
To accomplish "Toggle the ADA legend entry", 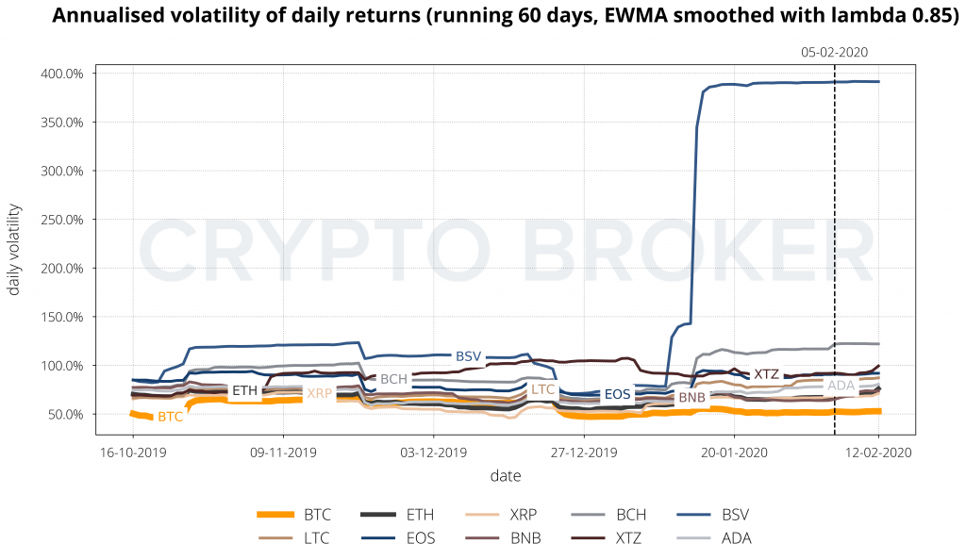I will click(734, 539).
